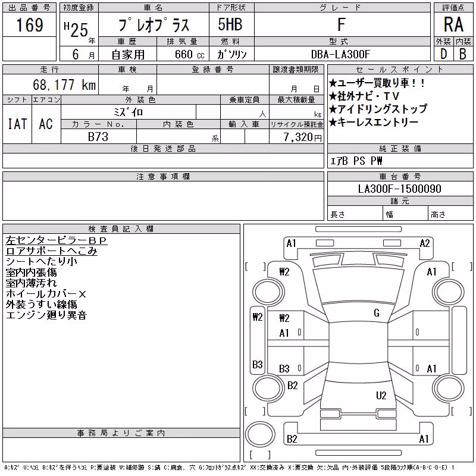Image resolution: width=476 pixels, height=476 pixels.
Task: Select the model code DBA-LA300F
Action: [x=340, y=54]
